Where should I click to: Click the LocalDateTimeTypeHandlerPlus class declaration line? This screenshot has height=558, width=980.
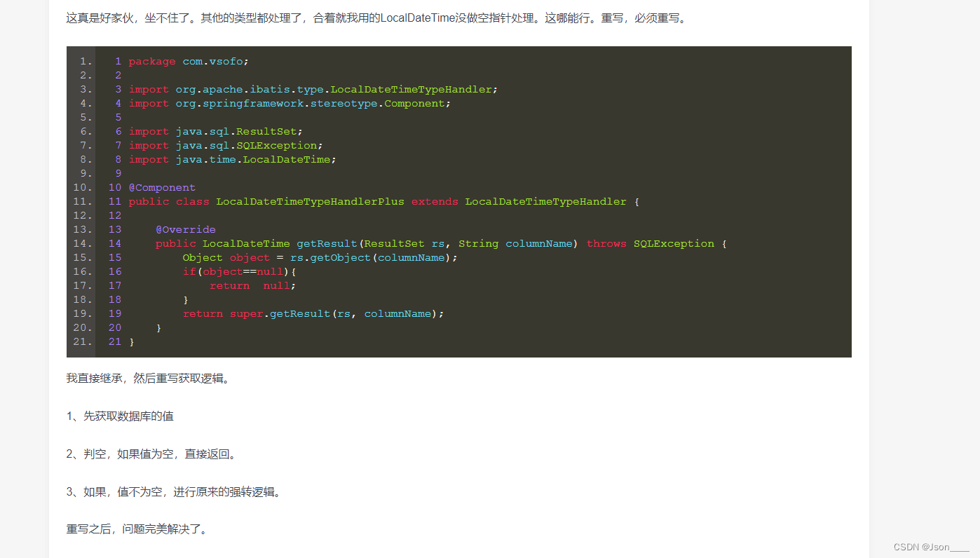[384, 202]
